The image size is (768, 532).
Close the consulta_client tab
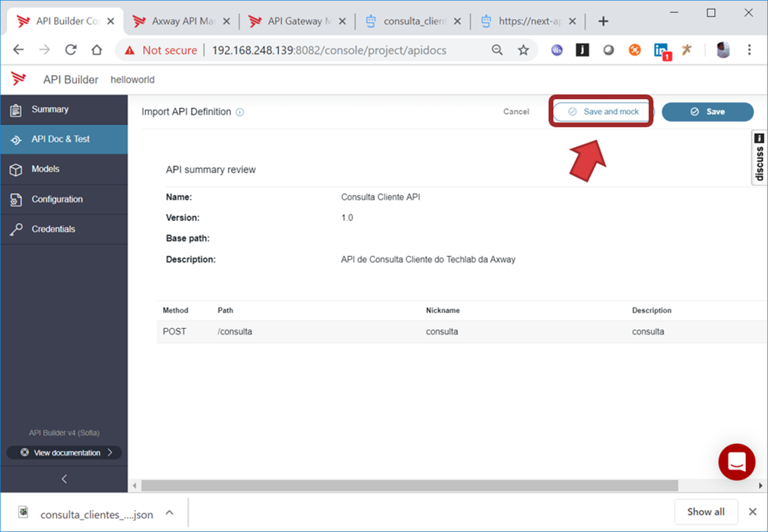[x=457, y=21]
